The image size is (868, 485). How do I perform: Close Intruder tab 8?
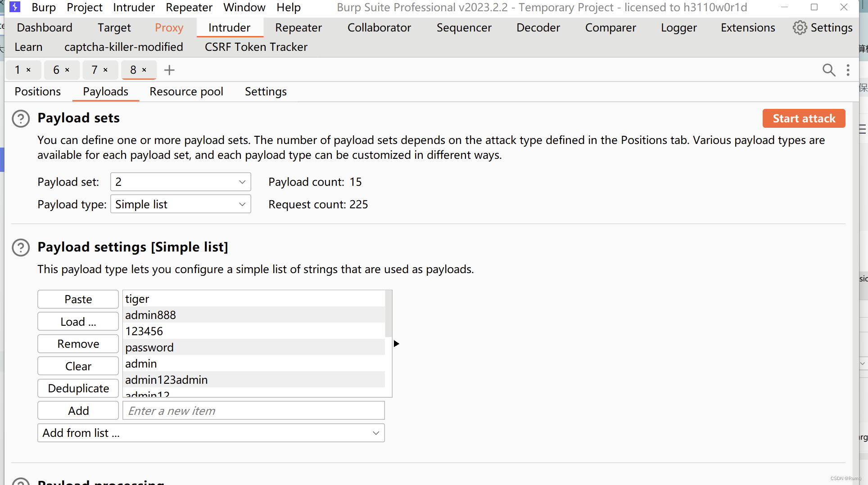coord(144,70)
